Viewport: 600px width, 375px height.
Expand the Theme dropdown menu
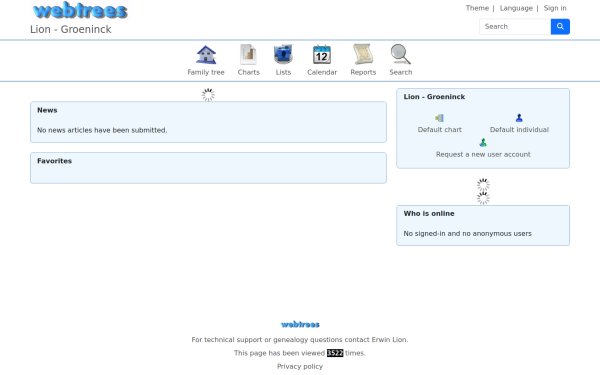pyautogui.click(x=477, y=8)
